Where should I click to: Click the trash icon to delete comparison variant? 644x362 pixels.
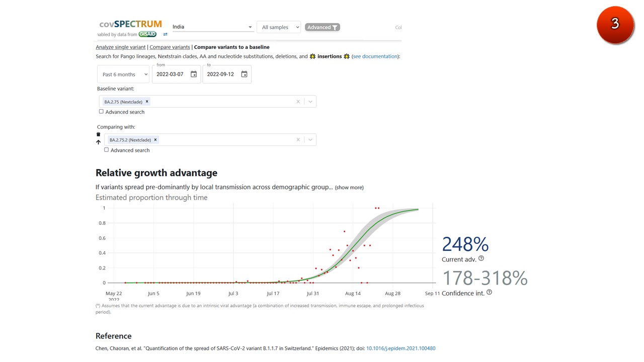[x=98, y=134]
